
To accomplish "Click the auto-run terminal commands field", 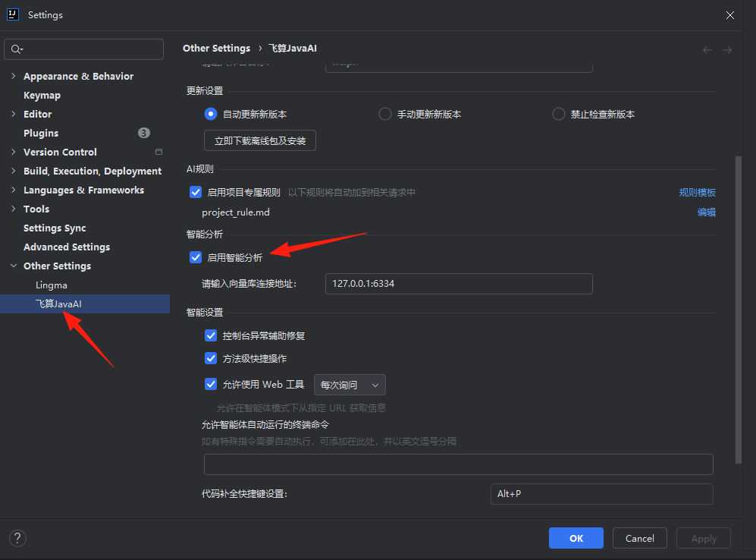I will 459,464.
